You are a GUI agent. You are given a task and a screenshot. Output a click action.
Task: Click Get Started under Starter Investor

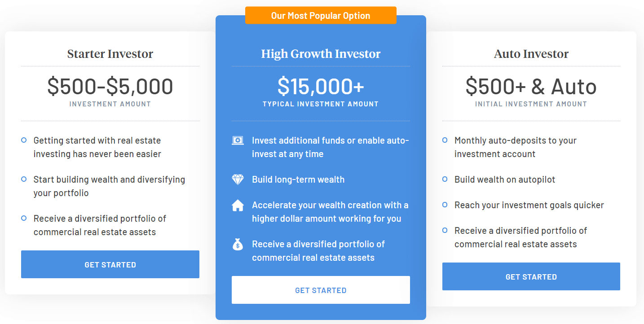pos(110,264)
